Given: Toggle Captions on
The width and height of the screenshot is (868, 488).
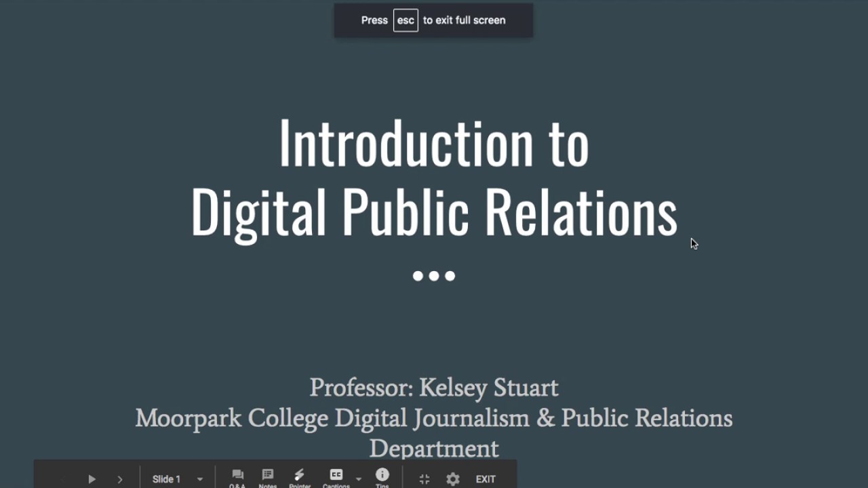Looking at the screenshot, I should pyautogui.click(x=336, y=478).
